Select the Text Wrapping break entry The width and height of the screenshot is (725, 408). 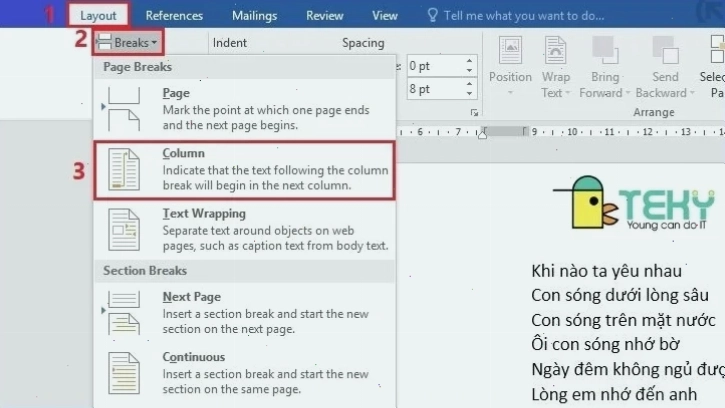[245, 230]
